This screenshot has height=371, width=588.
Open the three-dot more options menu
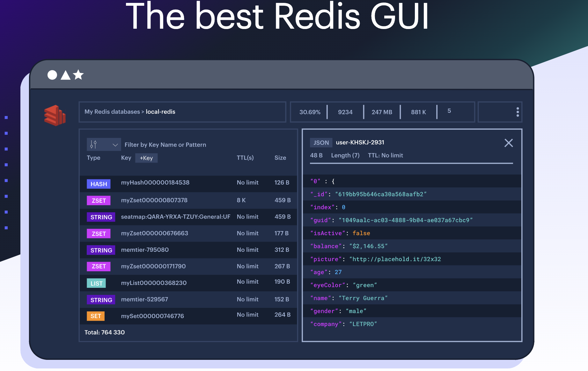point(518,112)
